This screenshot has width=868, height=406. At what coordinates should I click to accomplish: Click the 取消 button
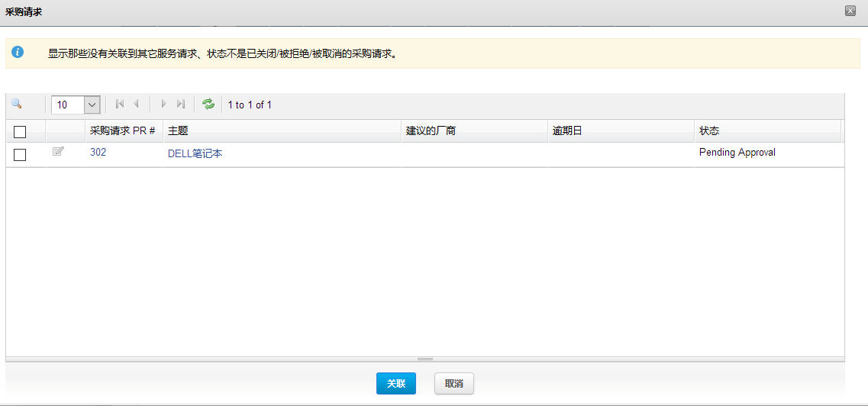click(454, 384)
